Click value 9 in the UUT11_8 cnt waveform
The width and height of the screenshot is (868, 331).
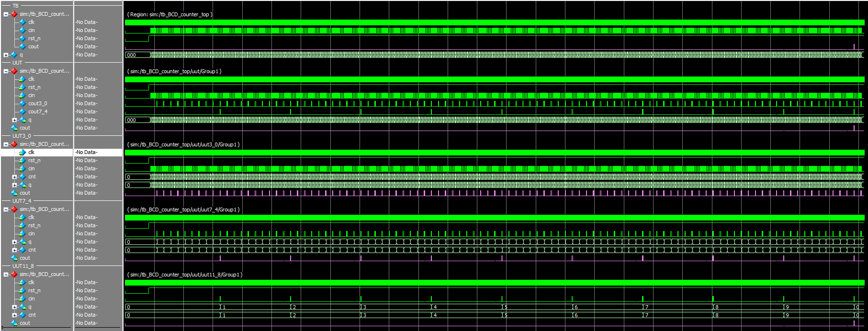coord(787,316)
